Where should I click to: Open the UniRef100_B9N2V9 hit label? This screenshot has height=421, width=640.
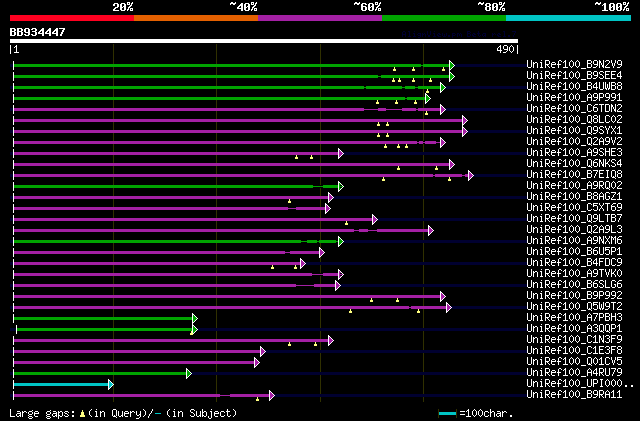point(574,64)
